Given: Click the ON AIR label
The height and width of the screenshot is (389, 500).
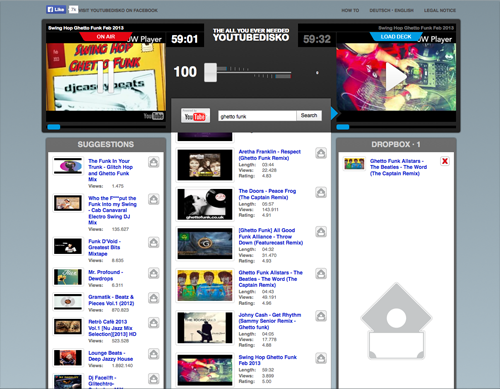Looking at the screenshot, I should [x=106, y=37].
